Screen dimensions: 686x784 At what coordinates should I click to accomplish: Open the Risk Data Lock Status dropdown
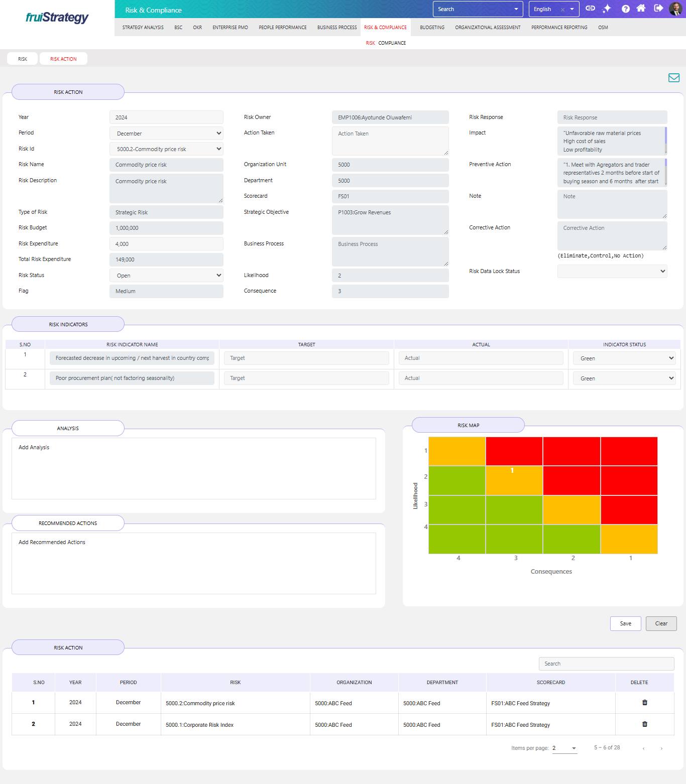pos(612,272)
